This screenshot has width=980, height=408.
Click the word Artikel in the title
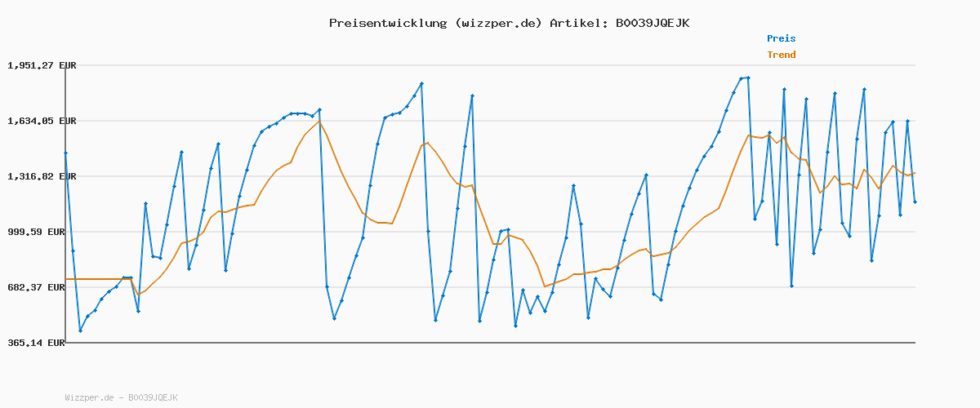click(577, 23)
